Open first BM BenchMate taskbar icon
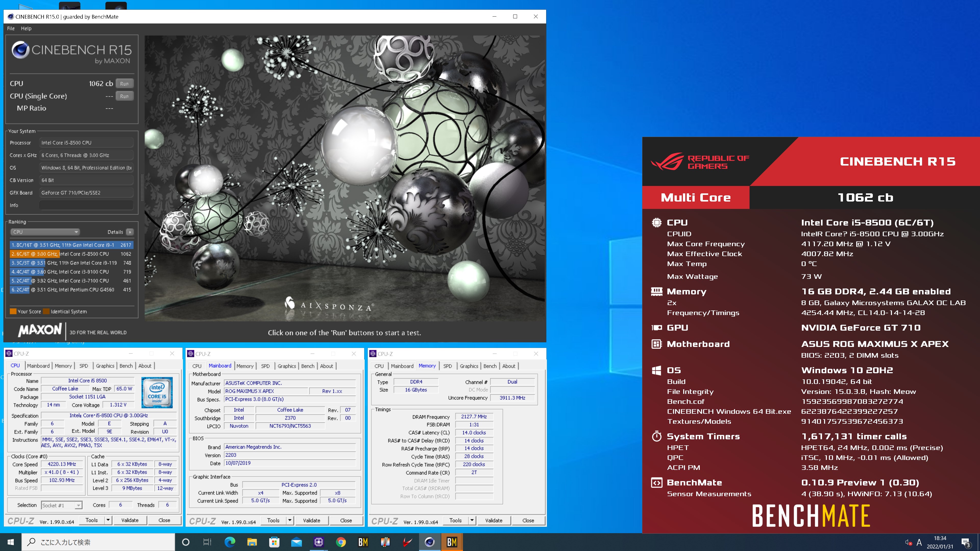 363,542
